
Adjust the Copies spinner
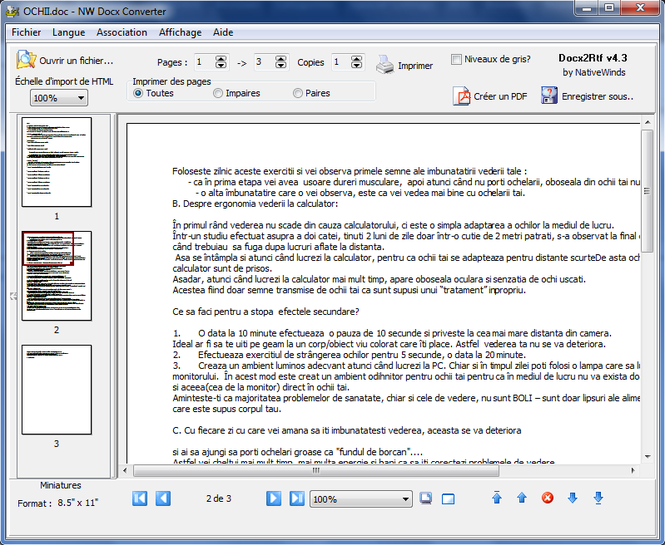coord(357,62)
